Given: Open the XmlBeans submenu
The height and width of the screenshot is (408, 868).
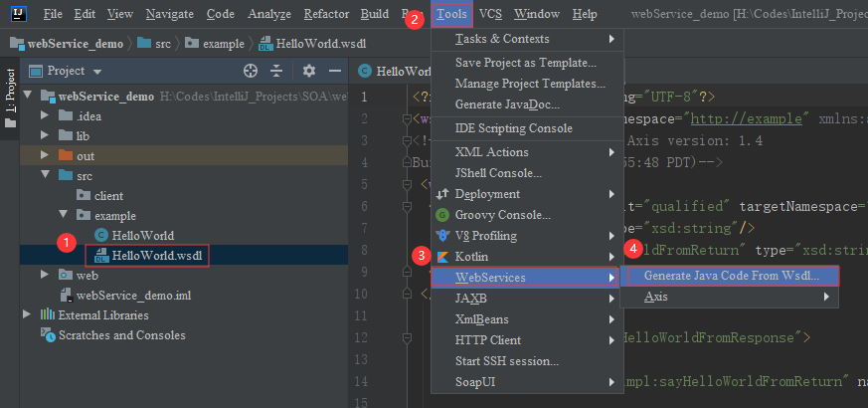Looking at the screenshot, I should pos(525,319).
